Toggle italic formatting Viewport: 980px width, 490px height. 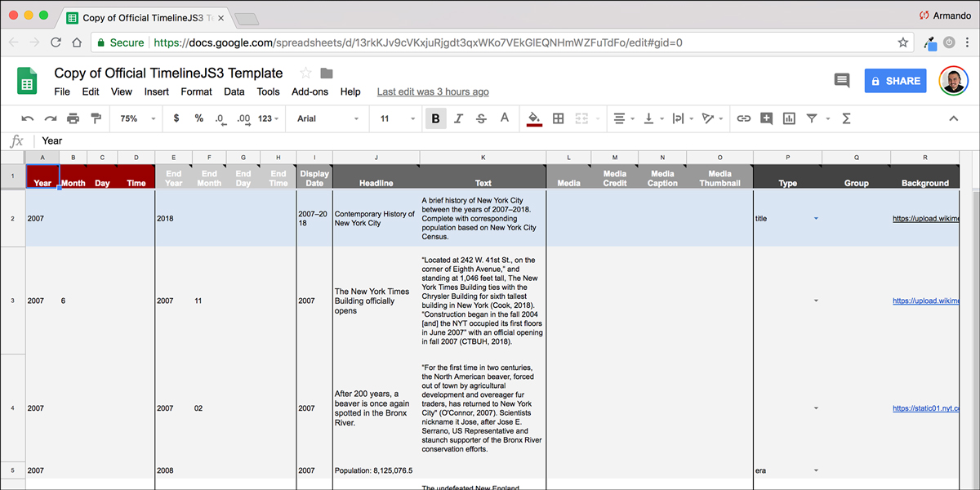click(458, 118)
